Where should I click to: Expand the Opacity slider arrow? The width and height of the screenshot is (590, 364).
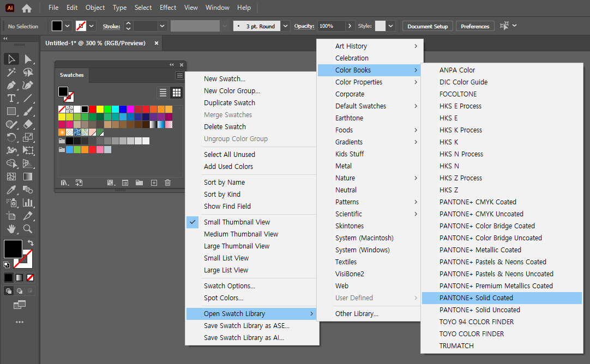350,26
